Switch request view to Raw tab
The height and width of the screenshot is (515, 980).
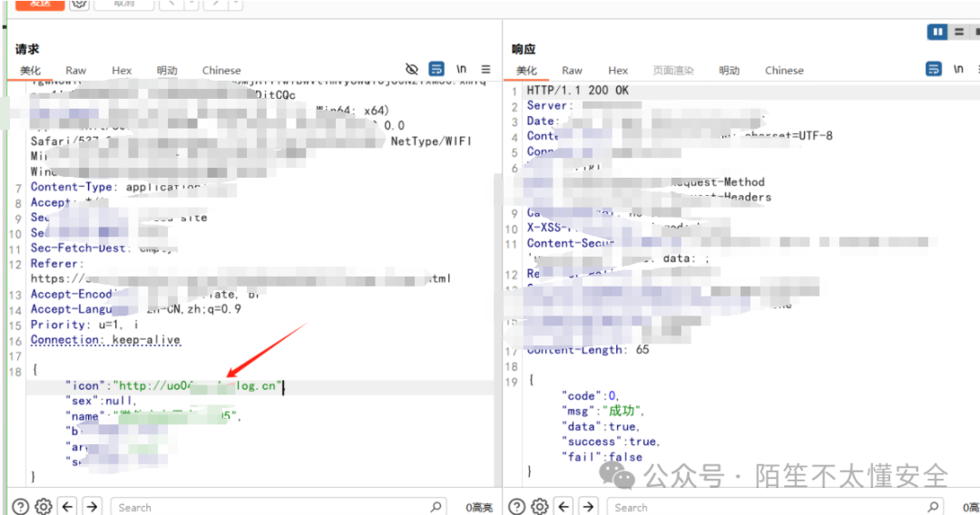click(x=75, y=71)
